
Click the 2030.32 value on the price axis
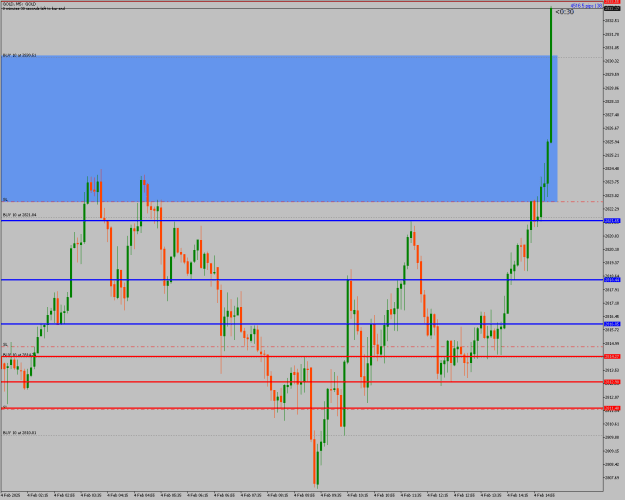pos(612,61)
